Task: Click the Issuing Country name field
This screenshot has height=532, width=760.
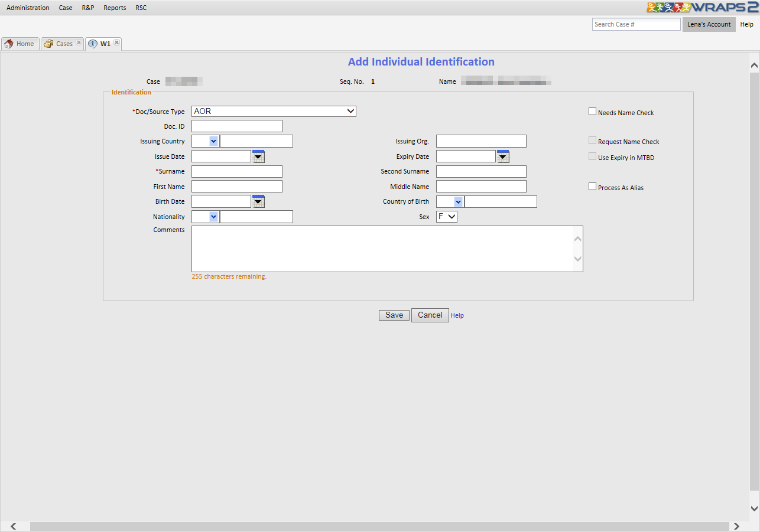Action: [x=256, y=141]
